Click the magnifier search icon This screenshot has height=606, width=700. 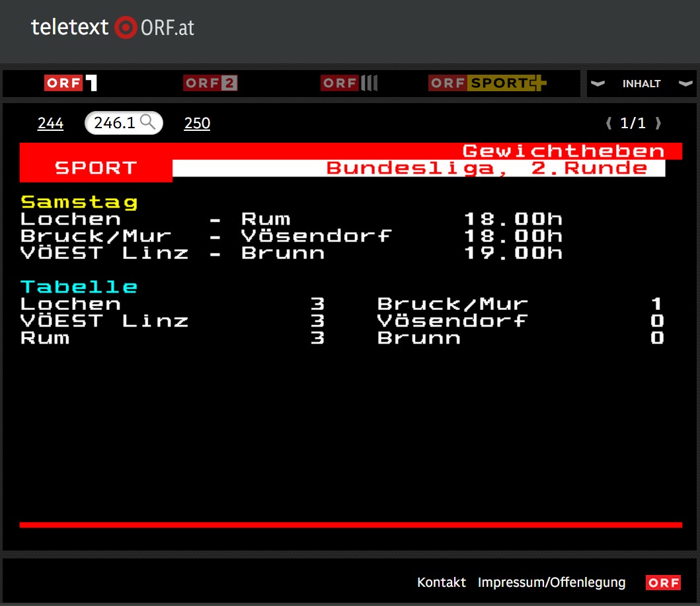[148, 122]
